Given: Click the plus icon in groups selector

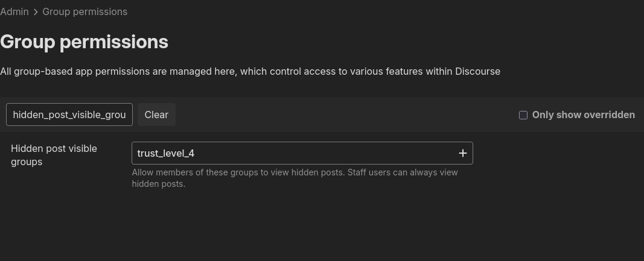Looking at the screenshot, I should (x=462, y=153).
